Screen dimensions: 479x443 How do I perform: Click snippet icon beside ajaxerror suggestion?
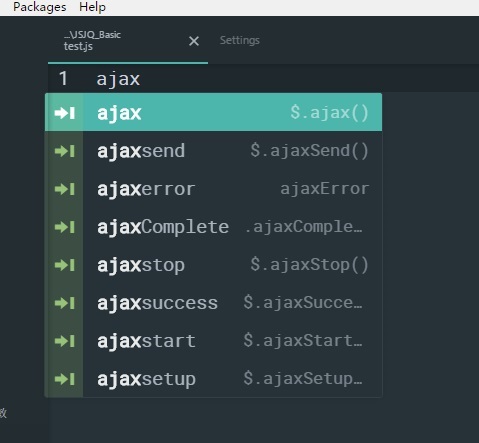pyautogui.click(x=64, y=189)
